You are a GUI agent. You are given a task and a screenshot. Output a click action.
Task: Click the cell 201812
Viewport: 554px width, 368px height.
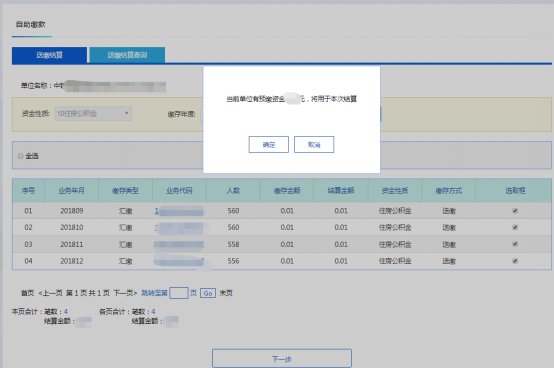click(72, 261)
